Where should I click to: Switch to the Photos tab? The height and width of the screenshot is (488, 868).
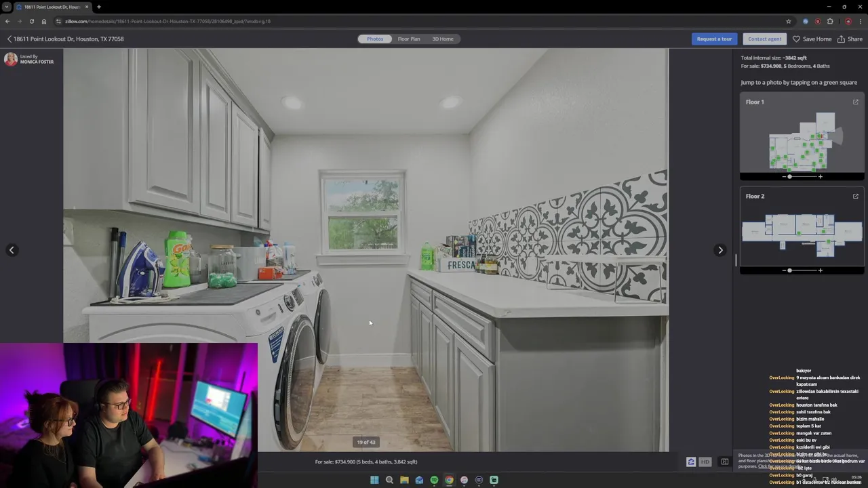click(375, 39)
